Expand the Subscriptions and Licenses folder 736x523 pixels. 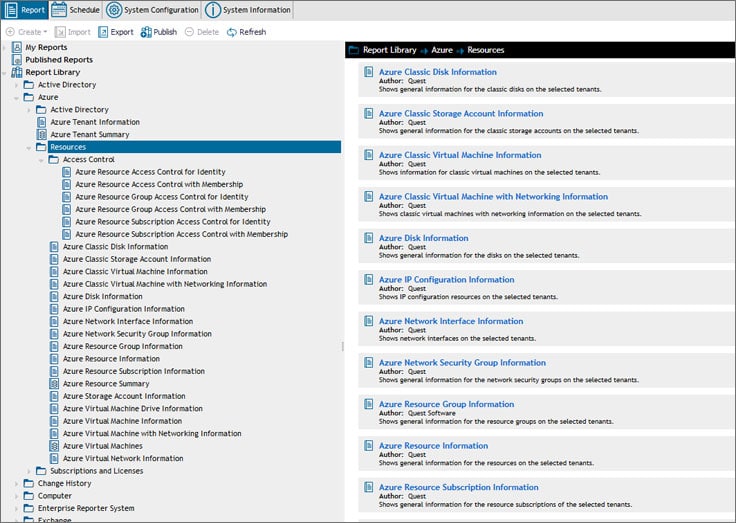click(x=29, y=471)
